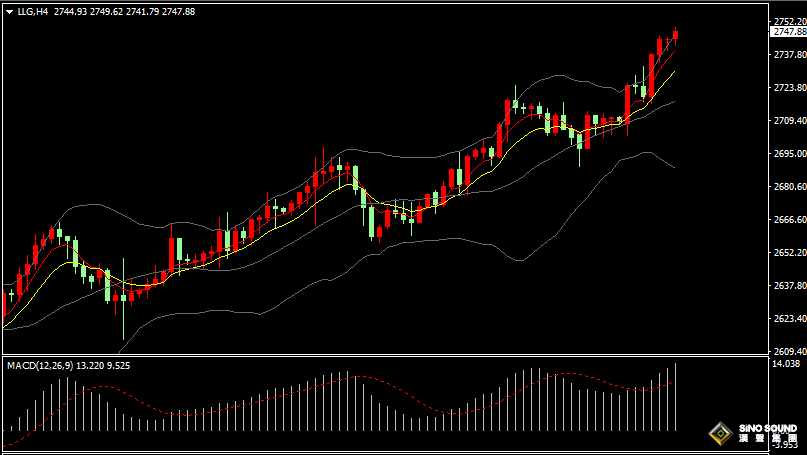
Task: Click the MACD(12,26,9) indicator label
Action: tap(40, 366)
